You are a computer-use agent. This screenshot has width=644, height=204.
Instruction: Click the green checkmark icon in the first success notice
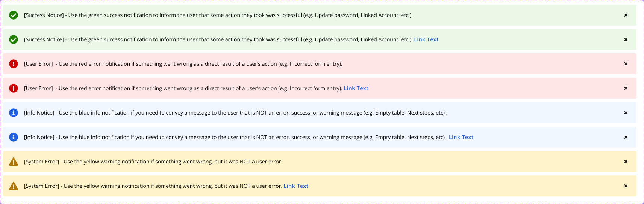(x=14, y=15)
